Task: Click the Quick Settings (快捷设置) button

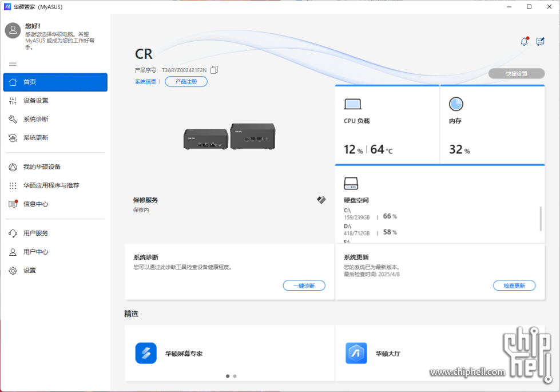Action: (x=517, y=74)
